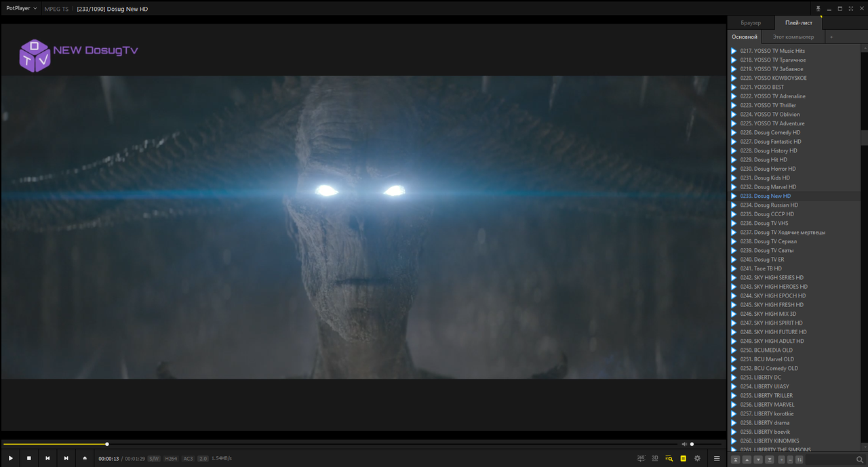Click the 2.0 audio channels label
Image resolution: width=868 pixels, height=467 pixels.
[x=203, y=459]
